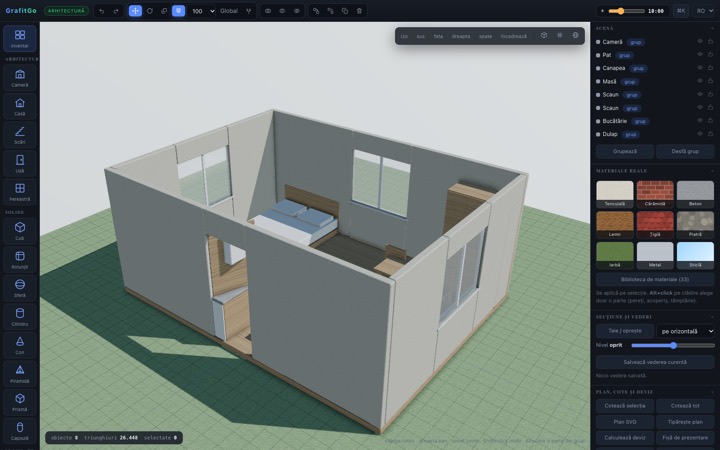Click the duplicate copy icon in the toolbar

345,11
